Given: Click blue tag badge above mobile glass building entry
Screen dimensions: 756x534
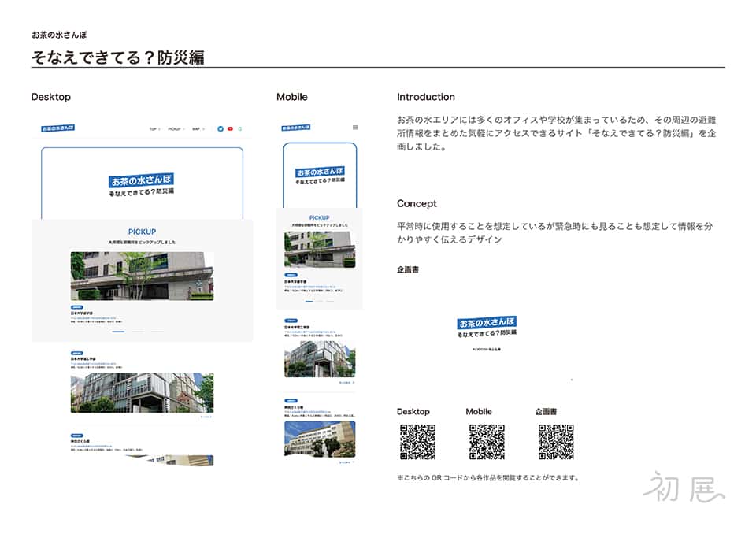Looking at the screenshot, I should [291, 321].
